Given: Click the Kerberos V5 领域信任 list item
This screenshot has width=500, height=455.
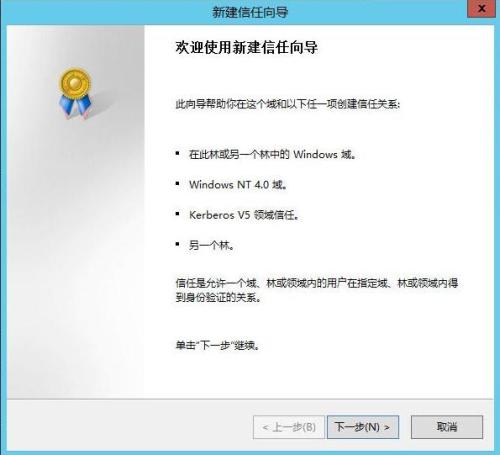Looking at the screenshot, I should click(x=244, y=215).
